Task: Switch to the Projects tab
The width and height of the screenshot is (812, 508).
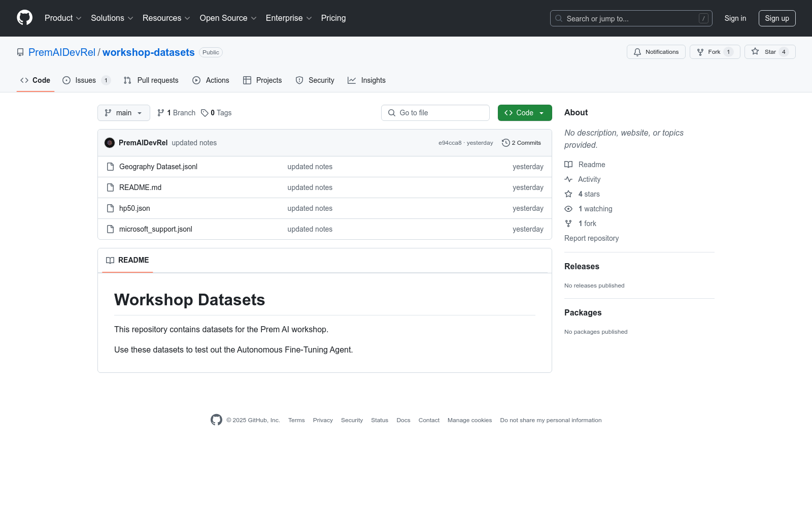Action: point(262,80)
